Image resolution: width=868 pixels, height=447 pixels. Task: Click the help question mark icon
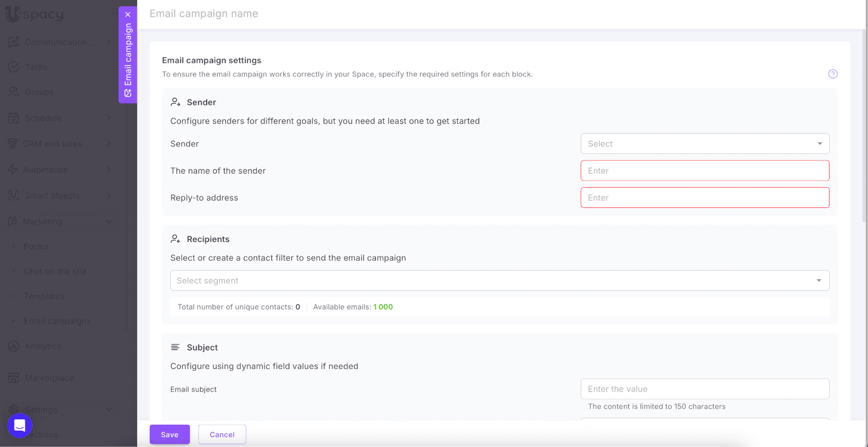[833, 74]
